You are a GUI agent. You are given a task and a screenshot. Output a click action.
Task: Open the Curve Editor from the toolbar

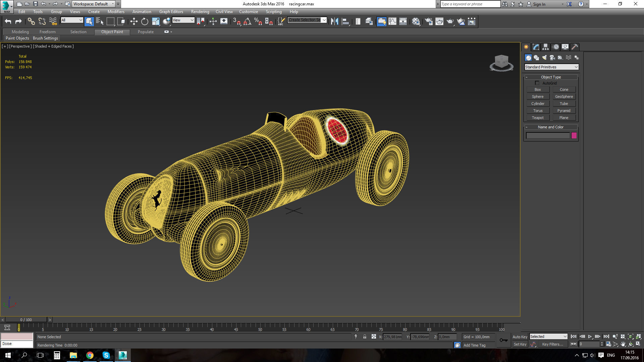pos(392,21)
